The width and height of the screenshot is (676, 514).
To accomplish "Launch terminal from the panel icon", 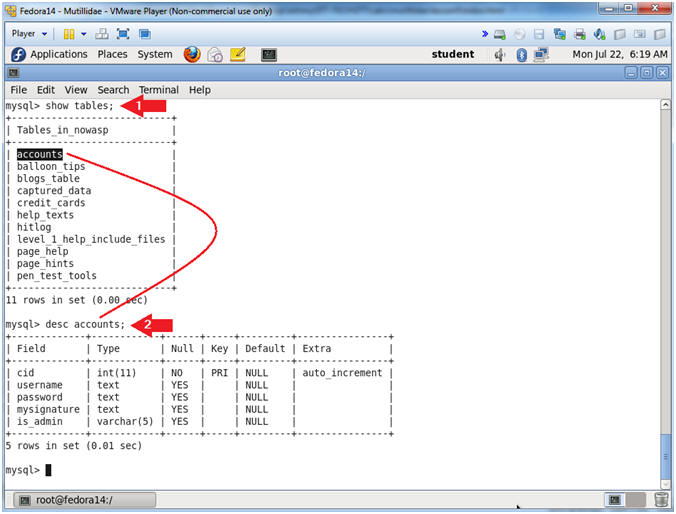I will pyautogui.click(x=269, y=55).
